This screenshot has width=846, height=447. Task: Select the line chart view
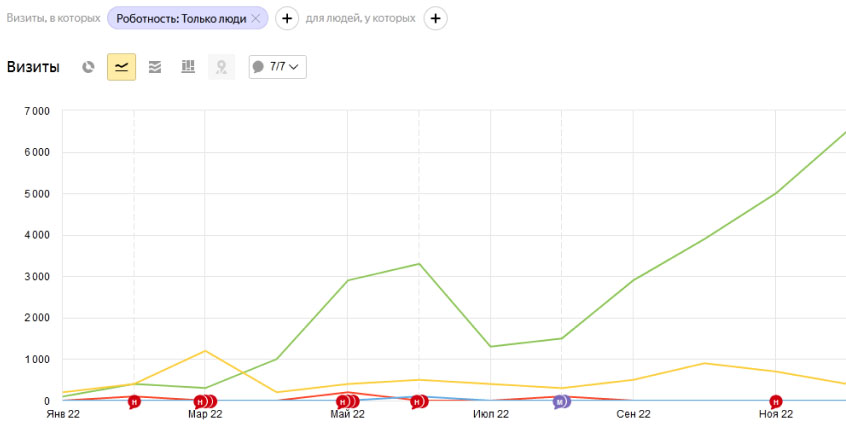(121, 67)
